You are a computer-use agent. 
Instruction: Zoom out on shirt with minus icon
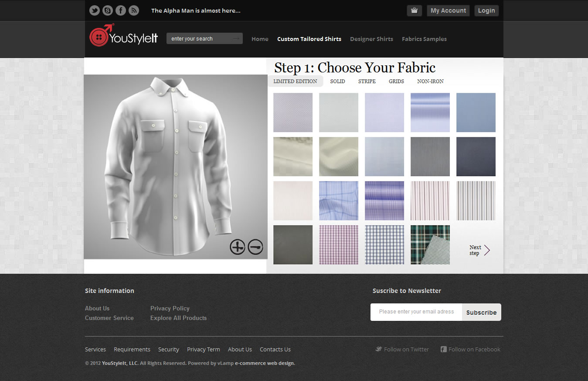(x=255, y=247)
